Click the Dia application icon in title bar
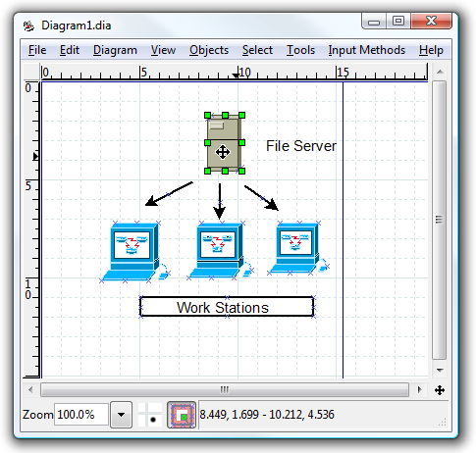The width and height of the screenshot is (476, 453). tap(29, 25)
